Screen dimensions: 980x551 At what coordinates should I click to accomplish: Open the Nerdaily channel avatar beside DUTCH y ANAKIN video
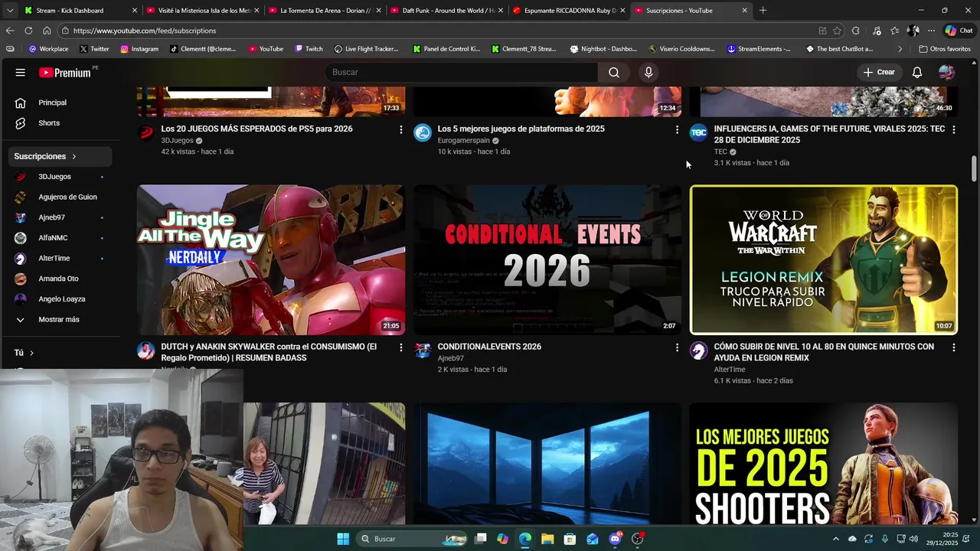[x=145, y=350]
